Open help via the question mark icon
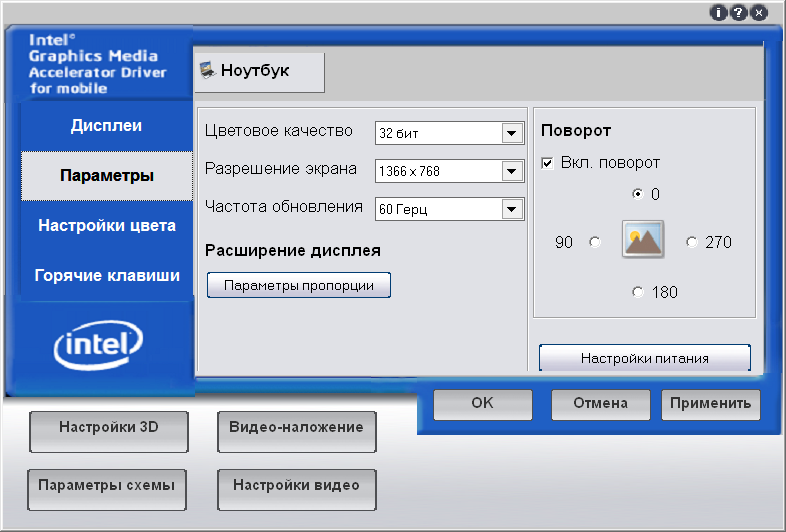Viewport: 786px width, 532px height. click(739, 13)
